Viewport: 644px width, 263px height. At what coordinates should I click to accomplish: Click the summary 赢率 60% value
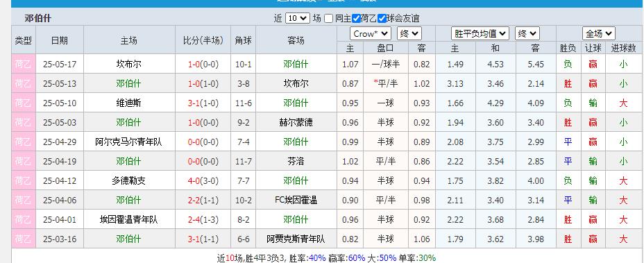[x=357, y=257]
